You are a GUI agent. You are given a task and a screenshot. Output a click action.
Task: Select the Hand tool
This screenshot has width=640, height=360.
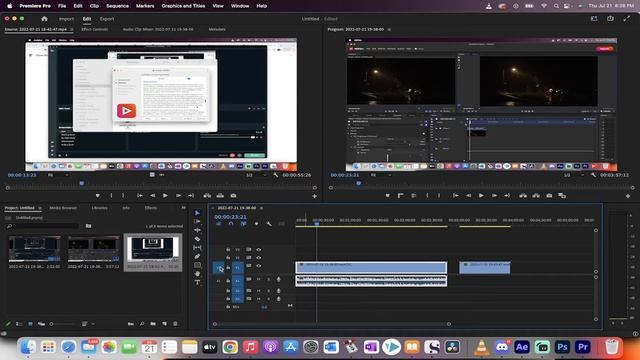[x=198, y=274]
